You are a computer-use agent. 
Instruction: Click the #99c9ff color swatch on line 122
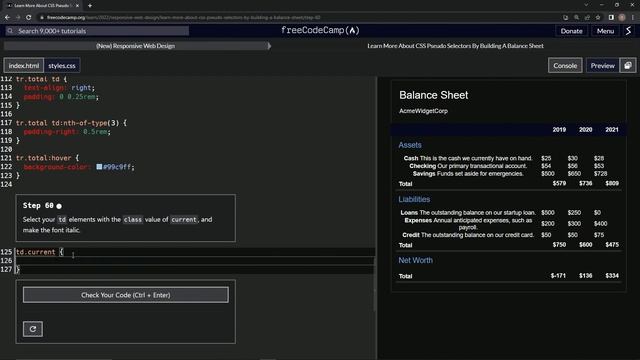tap(99, 167)
